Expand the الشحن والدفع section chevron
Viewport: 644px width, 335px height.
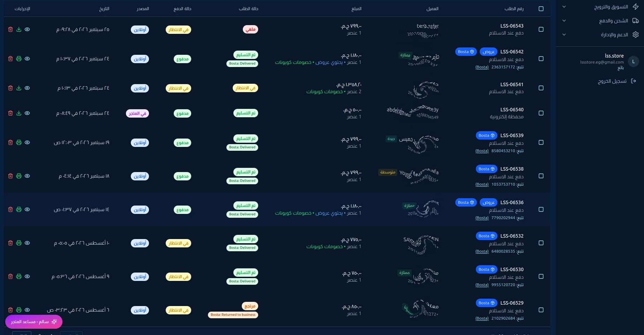coord(564,21)
